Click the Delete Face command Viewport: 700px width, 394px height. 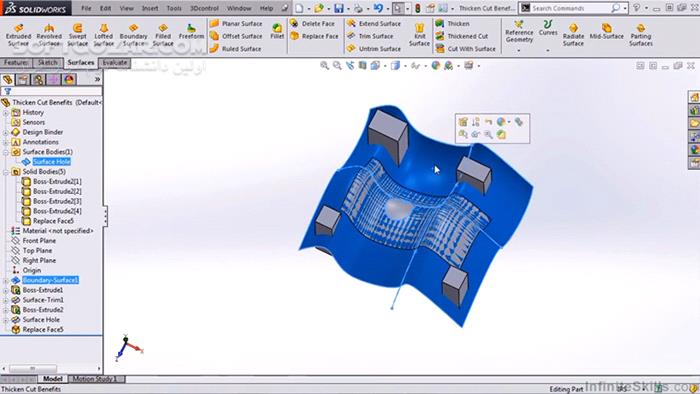[312, 23]
